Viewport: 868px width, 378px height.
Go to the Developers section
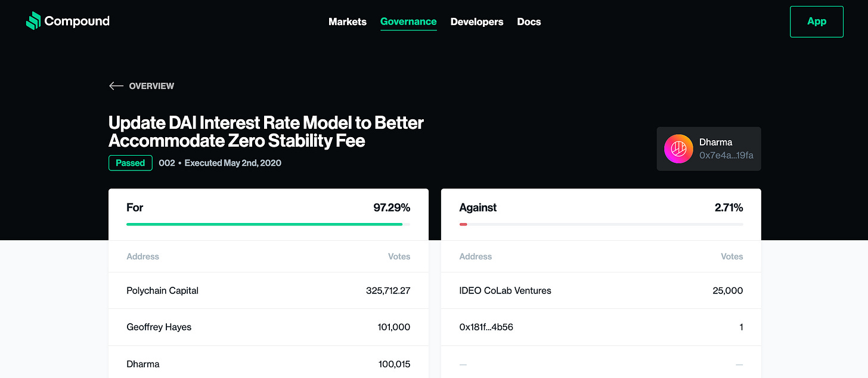point(477,22)
